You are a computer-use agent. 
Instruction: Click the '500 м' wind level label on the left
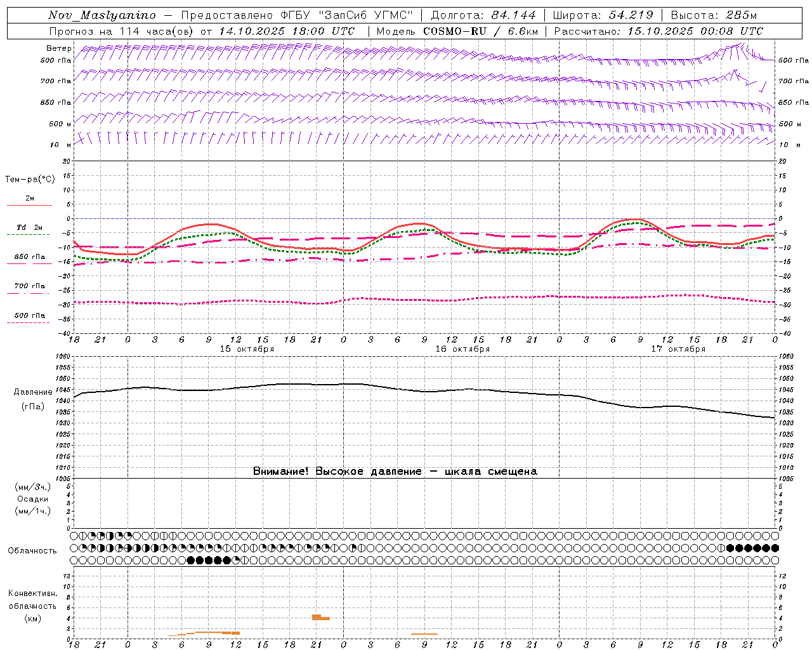tap(61, 124)
